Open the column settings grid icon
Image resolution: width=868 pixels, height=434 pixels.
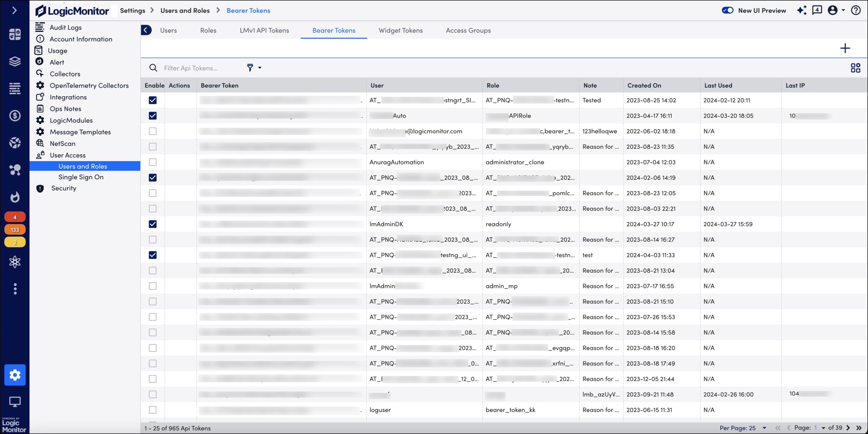[855, 68]
